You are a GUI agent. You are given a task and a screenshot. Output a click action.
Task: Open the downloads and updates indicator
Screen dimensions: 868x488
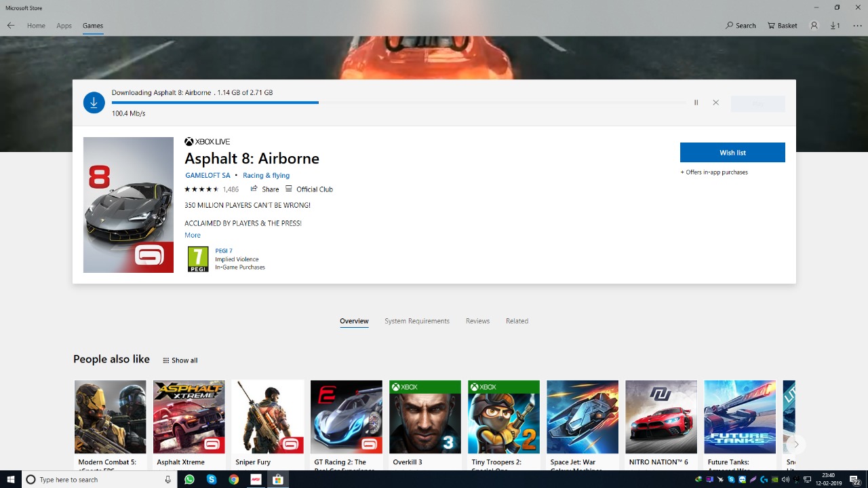pyautogui.click(x=835, y=26)
